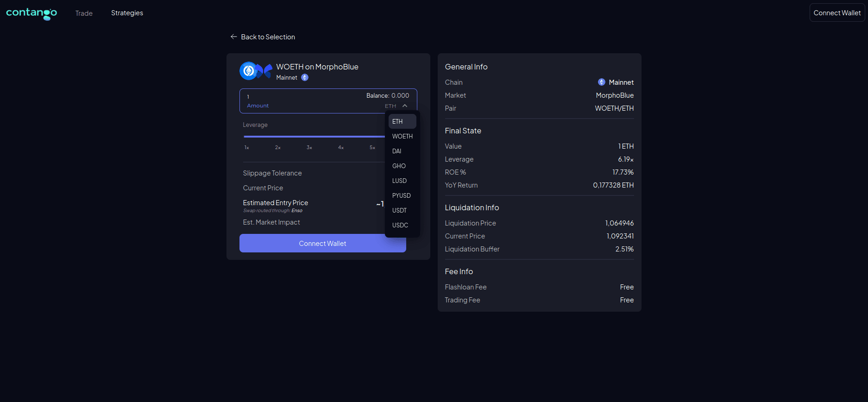Click the Liquidation Buffer value 2.51%
The image size is (868, 402).
click(624, 249)
